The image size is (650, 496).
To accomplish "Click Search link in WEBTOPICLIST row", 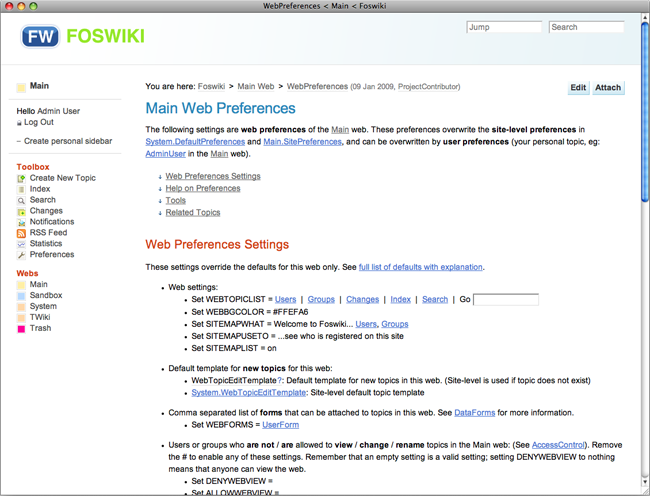I will pos(435,299).
